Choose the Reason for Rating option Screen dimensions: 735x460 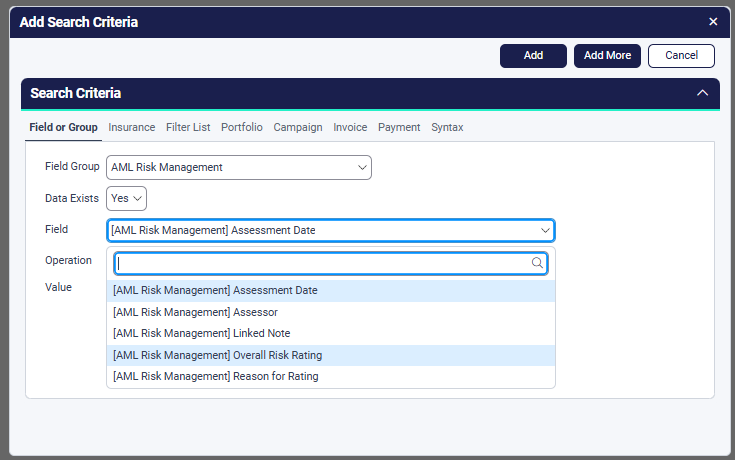[x=331, y=377]
